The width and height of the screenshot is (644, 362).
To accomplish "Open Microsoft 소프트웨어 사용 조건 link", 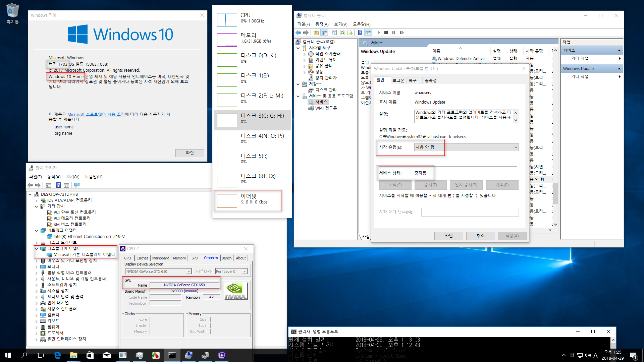I will (x=96, y=114).
